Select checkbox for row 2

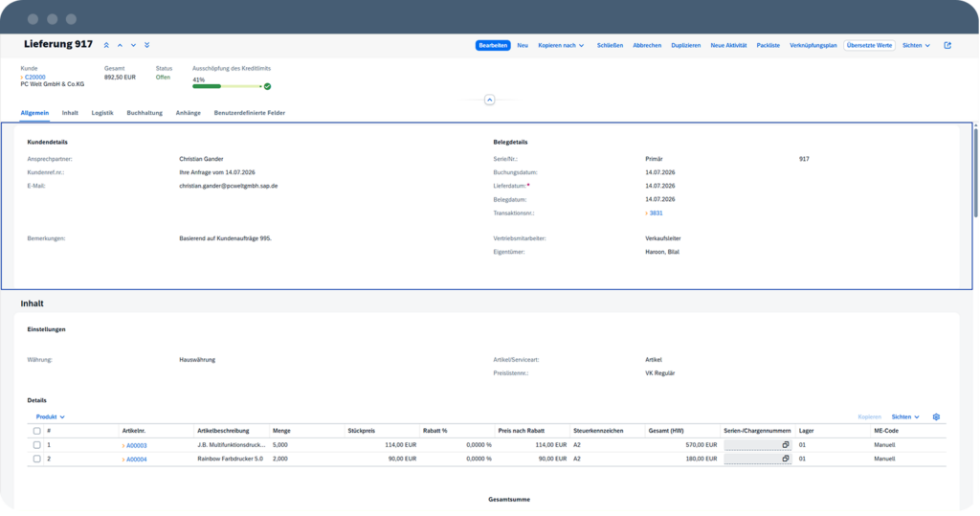pos(37,460)
